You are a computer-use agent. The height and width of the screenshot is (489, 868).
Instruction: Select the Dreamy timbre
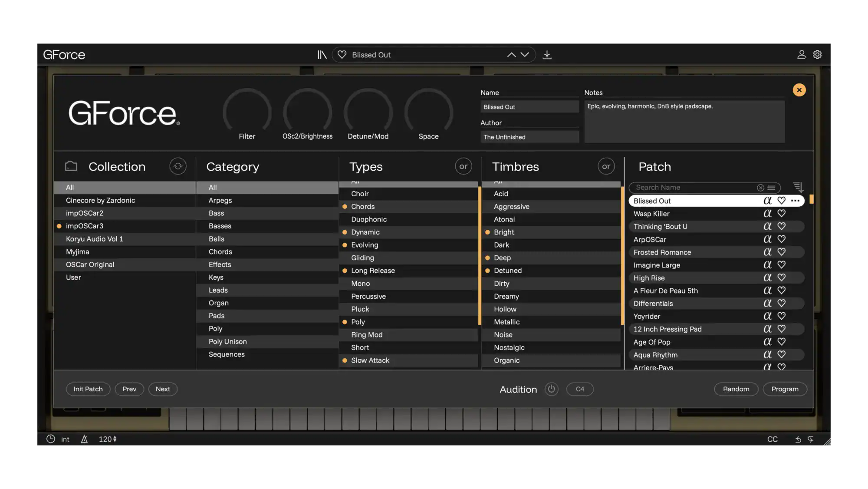pos(551,296)
